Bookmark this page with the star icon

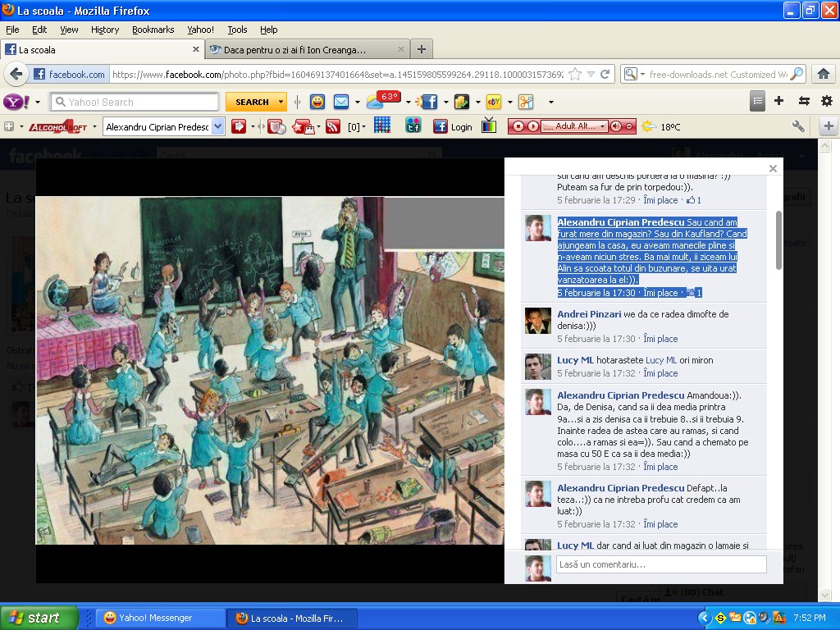575,74
